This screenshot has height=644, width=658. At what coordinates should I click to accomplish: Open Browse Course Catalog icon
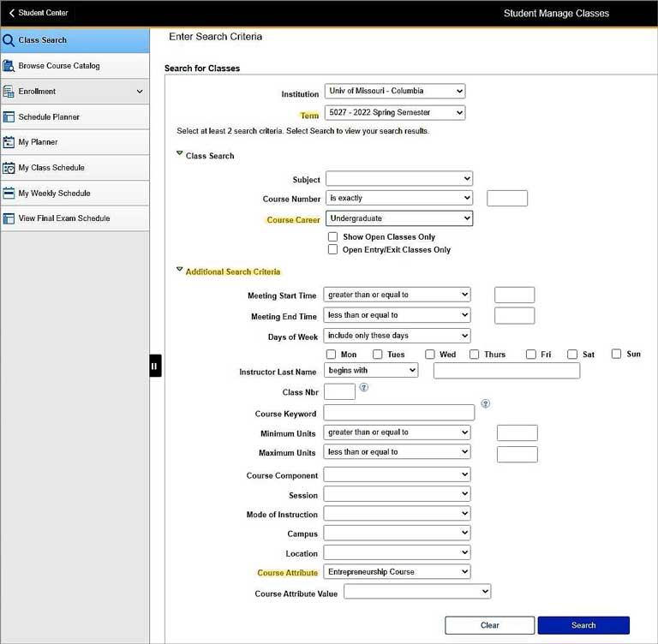(x=9, y=66)
